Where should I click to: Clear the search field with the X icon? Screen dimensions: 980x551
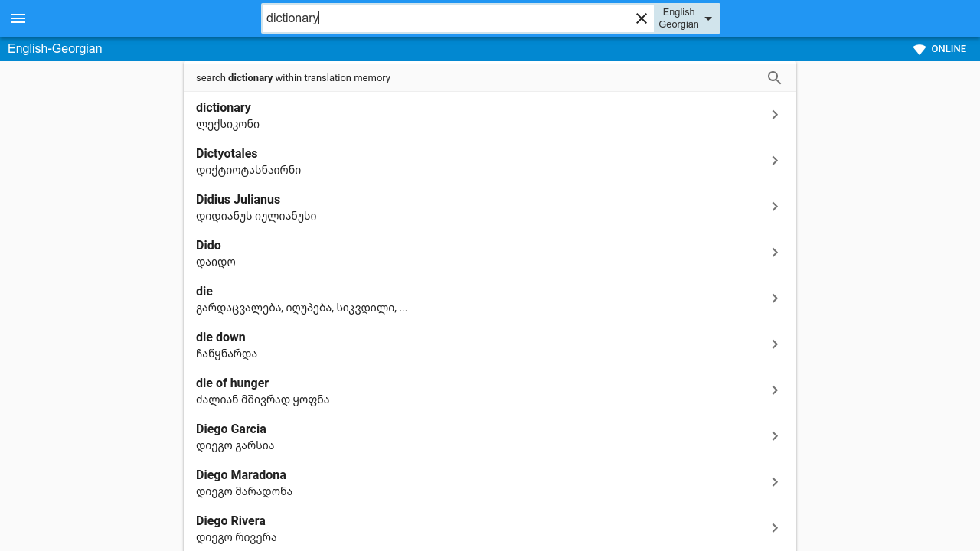coord(642,18)
